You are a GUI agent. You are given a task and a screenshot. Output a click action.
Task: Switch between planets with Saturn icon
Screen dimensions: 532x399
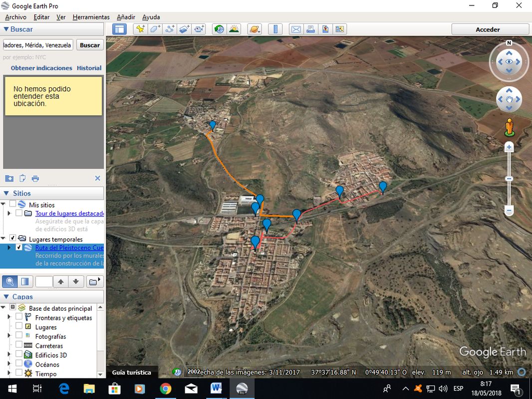255,29
